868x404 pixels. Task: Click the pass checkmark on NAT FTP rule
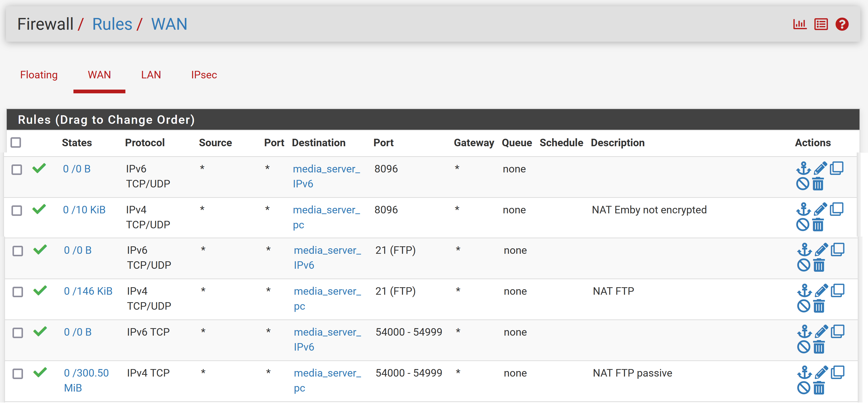(x=40, y=290)
